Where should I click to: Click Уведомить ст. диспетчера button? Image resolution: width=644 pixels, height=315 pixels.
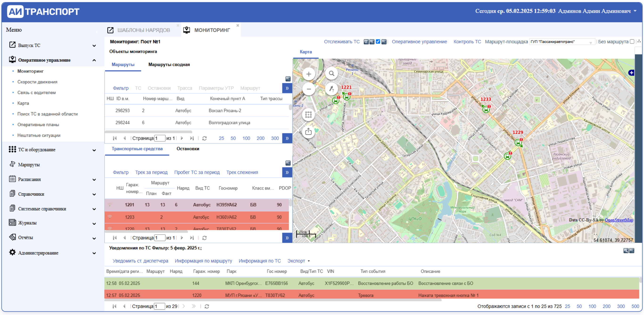pyautogui.click(x=140, y=261)
